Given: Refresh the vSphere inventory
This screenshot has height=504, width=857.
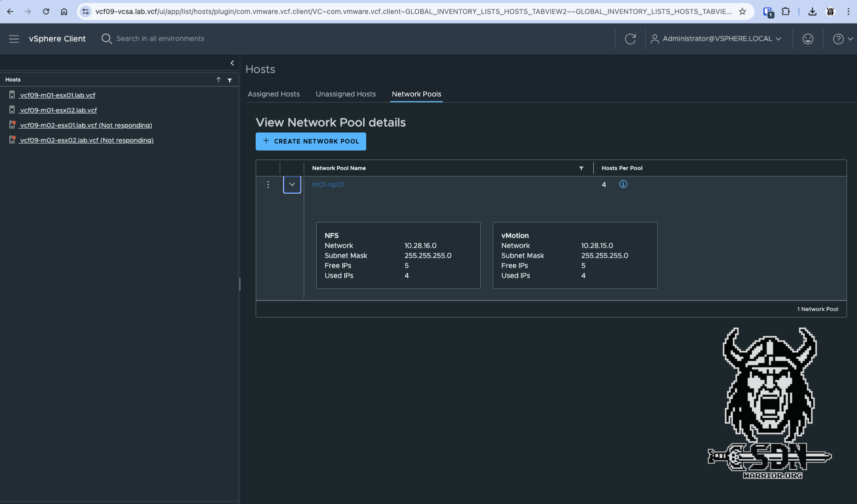Looking at the screenshot, I should (630, 38).
